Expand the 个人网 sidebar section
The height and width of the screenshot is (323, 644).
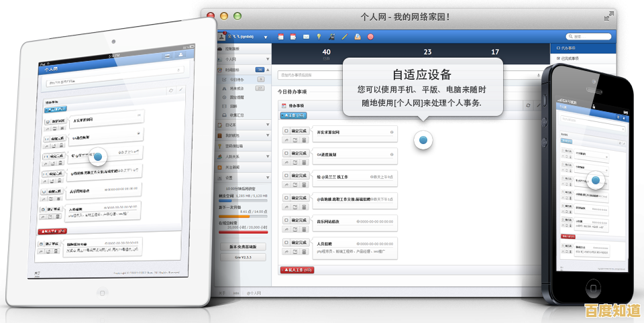pyautogui.click(x=267, y=59)
